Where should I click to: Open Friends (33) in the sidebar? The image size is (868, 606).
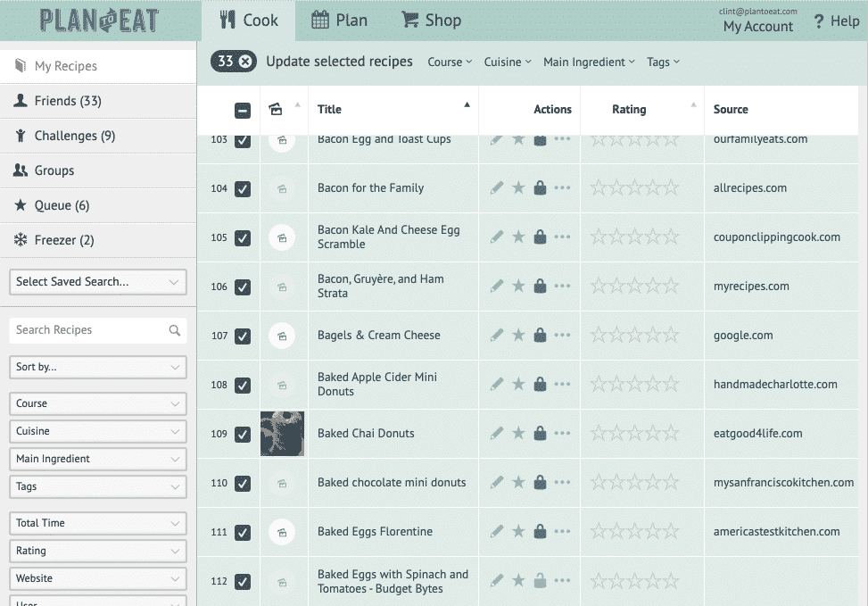click(68, 101)
